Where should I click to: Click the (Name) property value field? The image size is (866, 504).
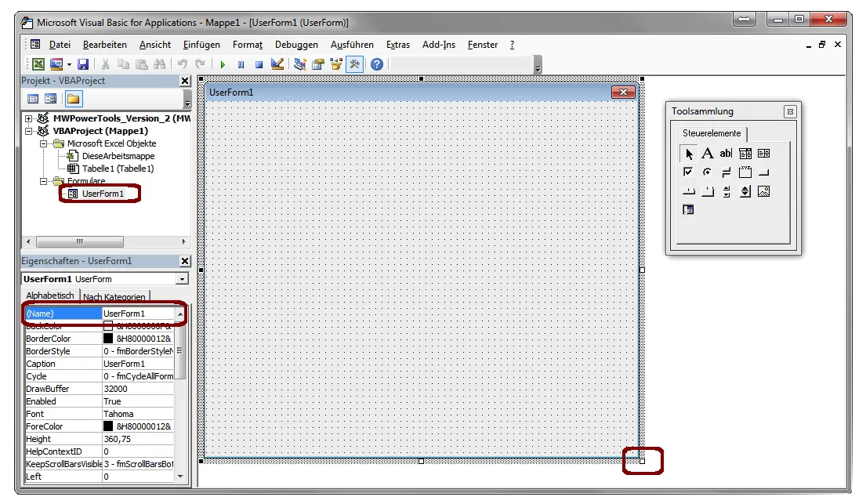[x=137, y=314]
